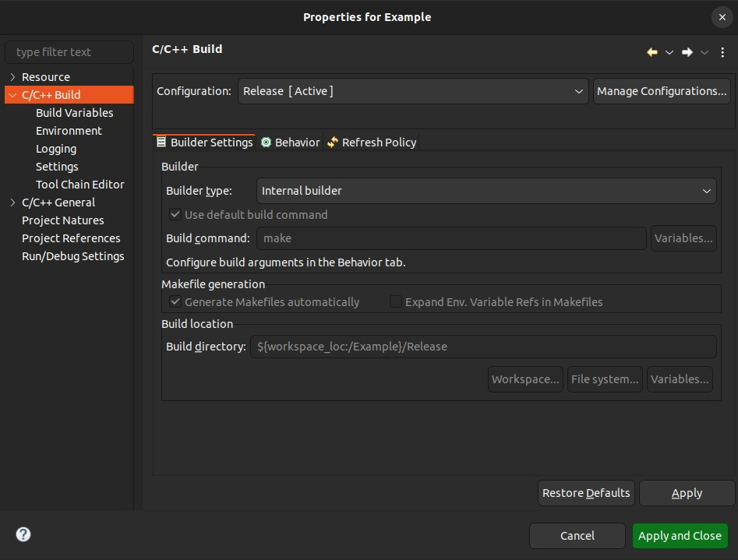This screenshot has width=738, height=560.
Task: Switch to the Behavior tab
Action: pos(291,142)
